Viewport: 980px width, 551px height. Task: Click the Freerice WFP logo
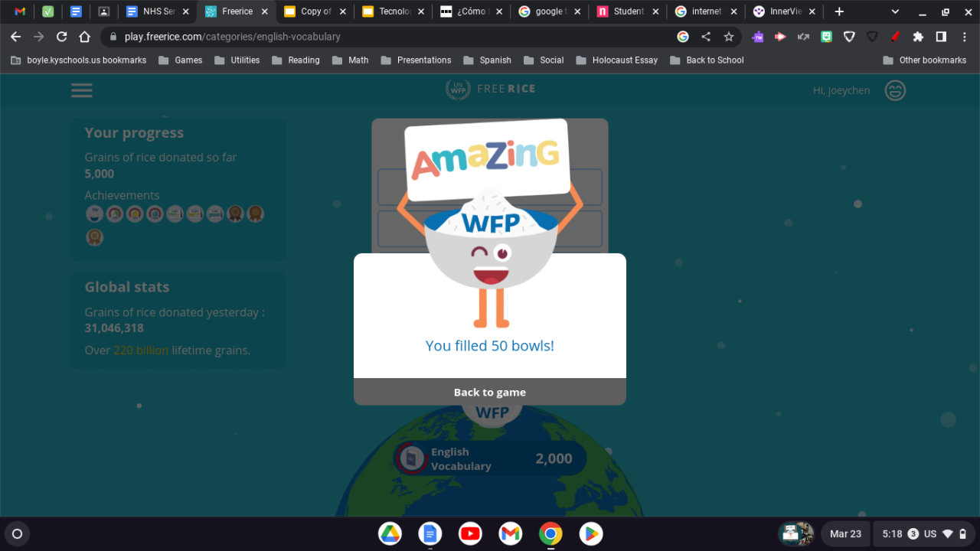pyautogui.click(x=490, y=89)
